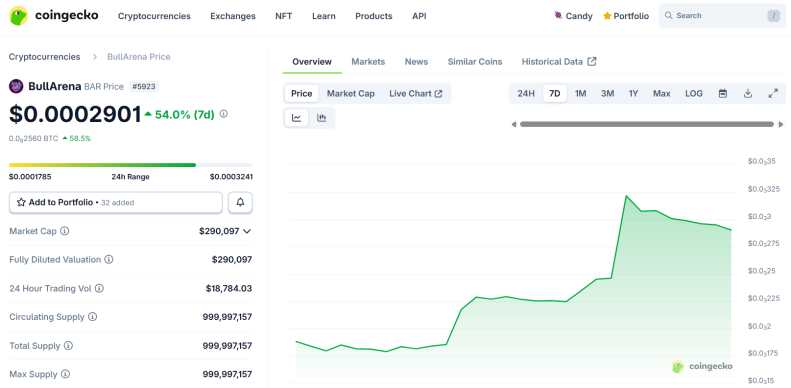Select the Market Cap chart option
The width and height of the screenshot is (791, 388).
coord(351,93)
